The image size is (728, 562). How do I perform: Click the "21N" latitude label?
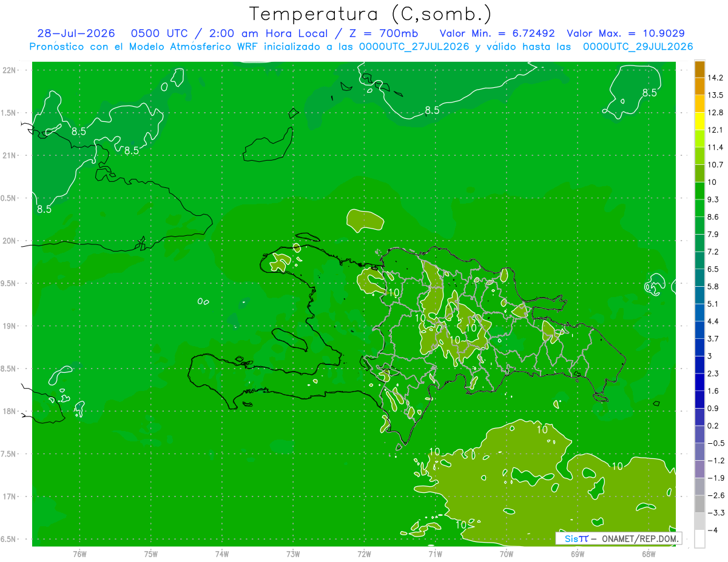tap(10, 156)
